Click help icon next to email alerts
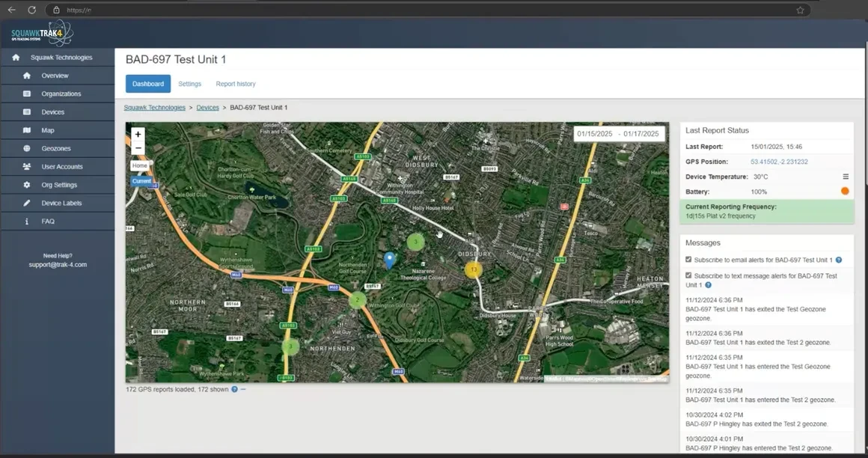Screen dimensions: 868x458 (839, 260)
